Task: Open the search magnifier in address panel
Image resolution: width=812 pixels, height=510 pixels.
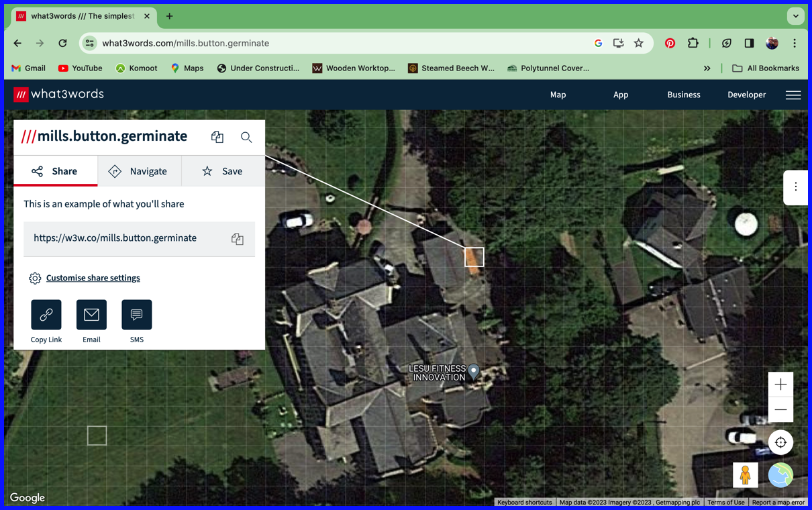Action: click(x=246, y=137)
